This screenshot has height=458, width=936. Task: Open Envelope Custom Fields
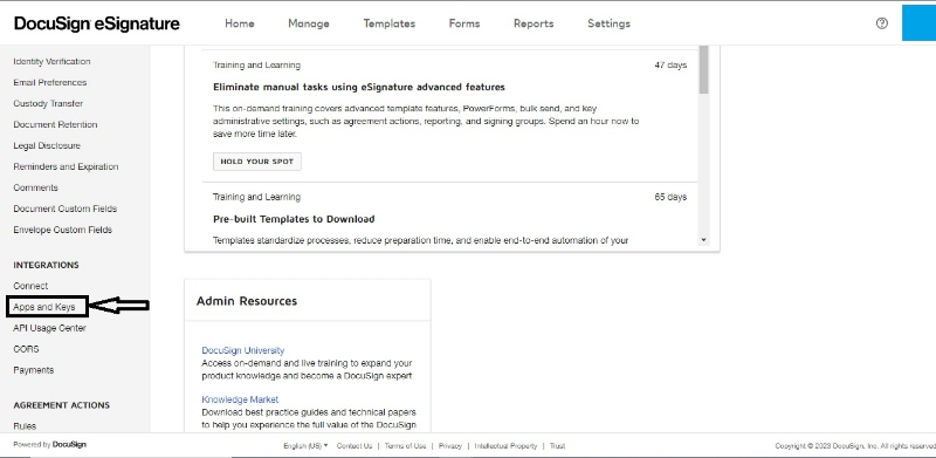pos(63,230)
